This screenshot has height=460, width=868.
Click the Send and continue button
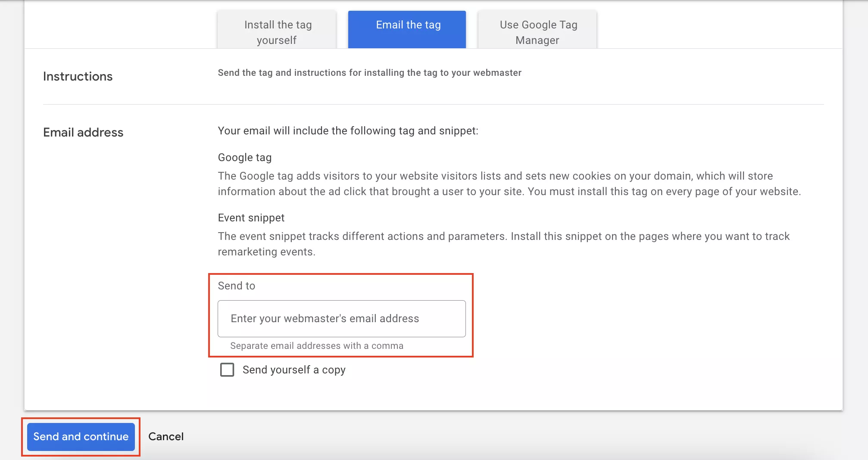click(x=81, y=437)
